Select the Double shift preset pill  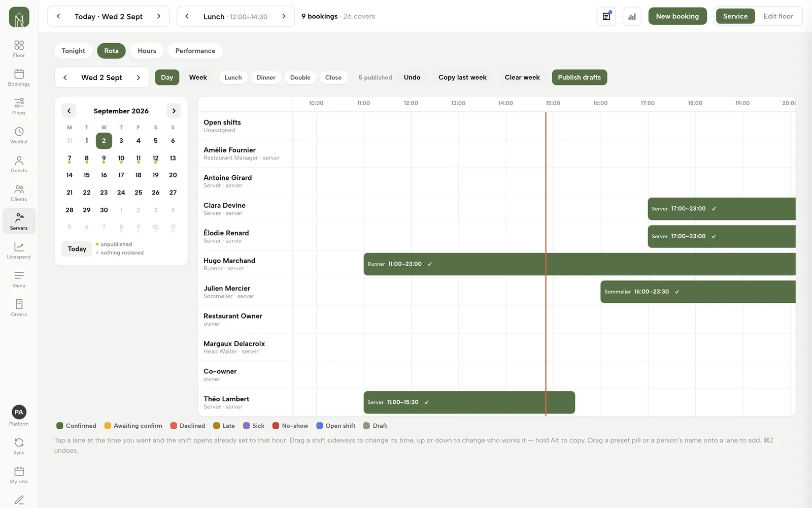pos(300,78)
